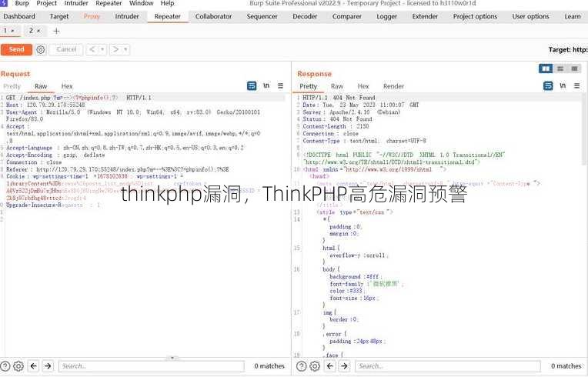This screenshot has height=377, width=588.
Task: Add a new Repeater tab
Action: 56,31
